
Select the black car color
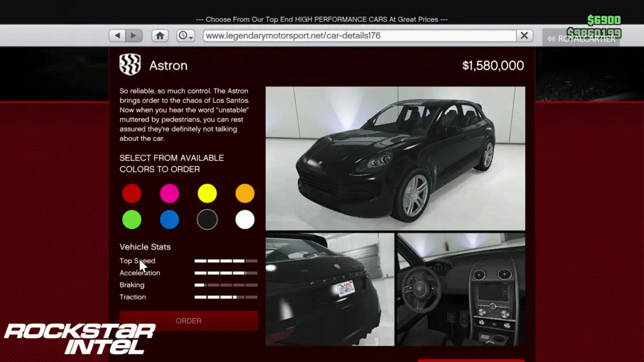(x=207, y=220)
